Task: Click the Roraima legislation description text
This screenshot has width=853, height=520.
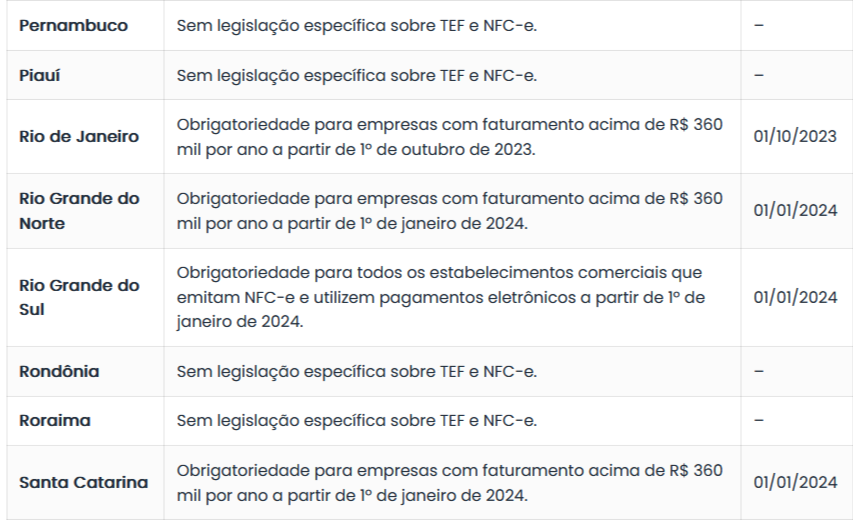Action: point(357,420)
